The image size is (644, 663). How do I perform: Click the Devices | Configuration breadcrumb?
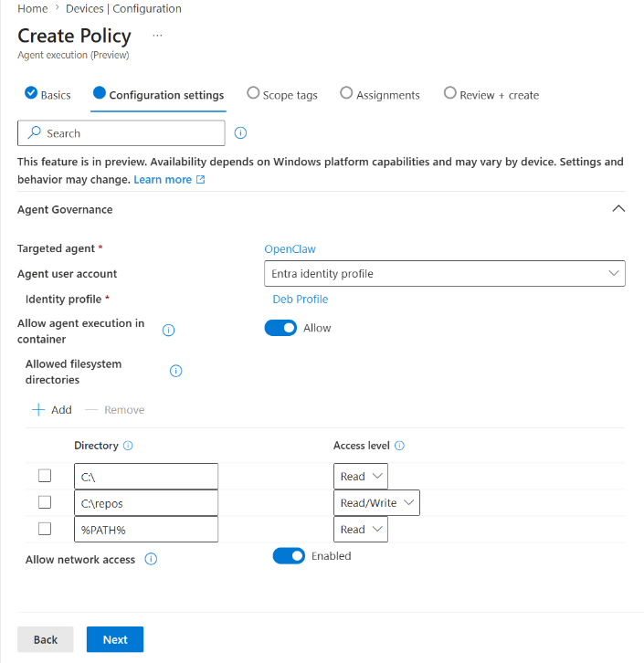tap(123, 8)
